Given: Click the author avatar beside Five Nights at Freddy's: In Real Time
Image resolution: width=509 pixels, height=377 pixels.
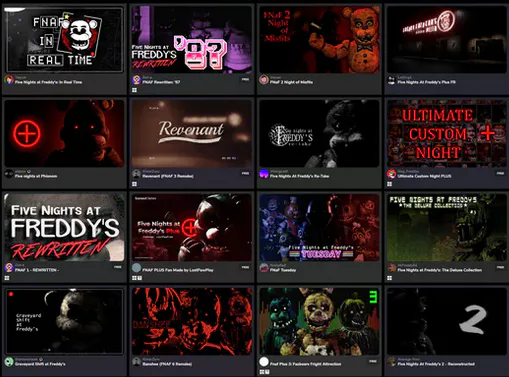Looking at the screenshot, I should click(x=9, y=80).
